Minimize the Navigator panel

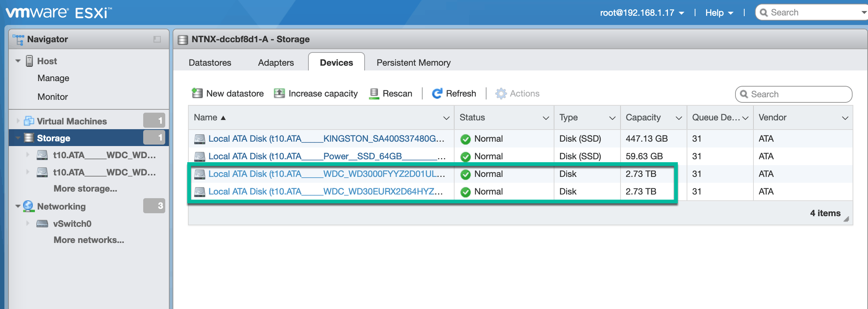[157, 39]
